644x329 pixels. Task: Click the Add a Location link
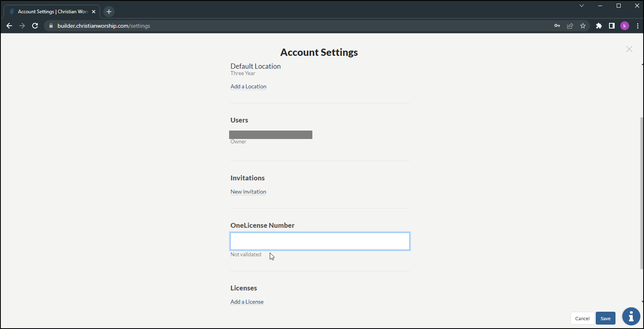pos(248,87)
